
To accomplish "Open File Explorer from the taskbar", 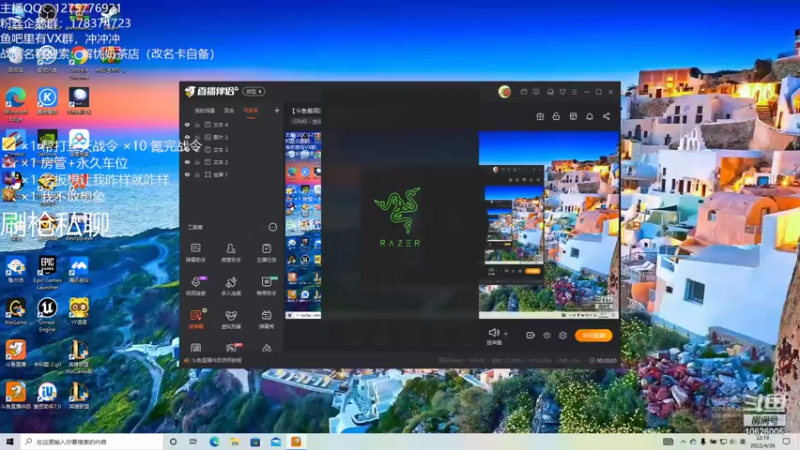I will click(234, 442).
